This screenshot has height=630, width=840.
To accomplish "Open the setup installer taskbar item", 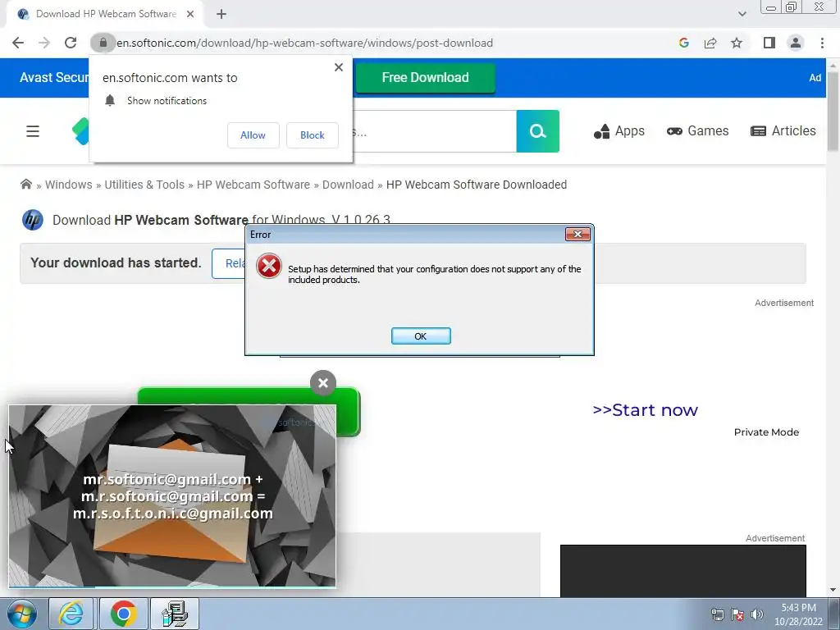I will pos(175,614).
